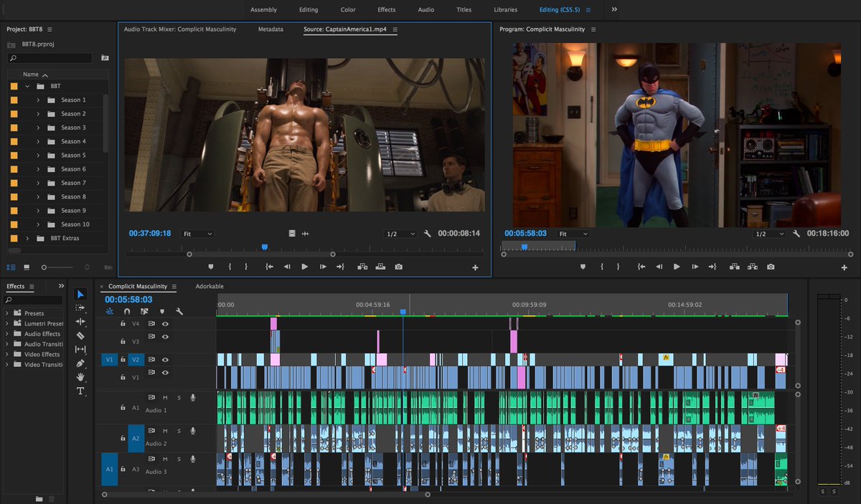The height and width of the screenshot is (504, 861).
Task: Click Overwrite button in Source monitor
Action: [x=380, y=267]
